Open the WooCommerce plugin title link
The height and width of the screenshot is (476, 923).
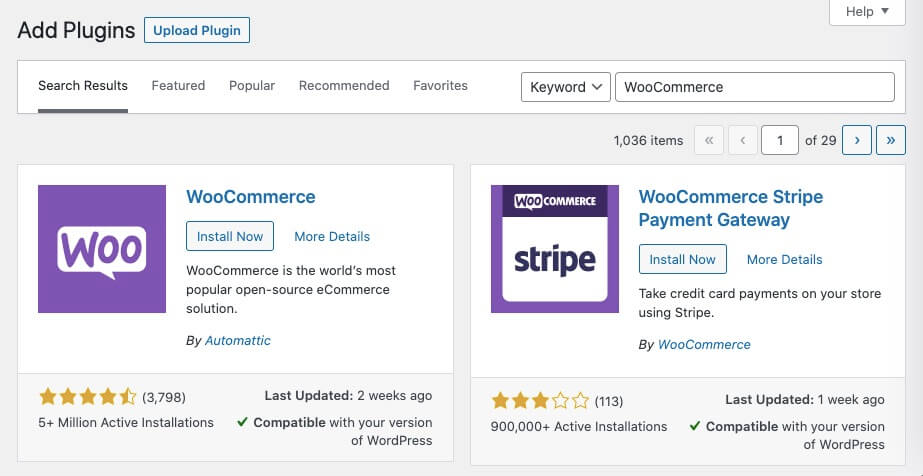tap(251, 197)
